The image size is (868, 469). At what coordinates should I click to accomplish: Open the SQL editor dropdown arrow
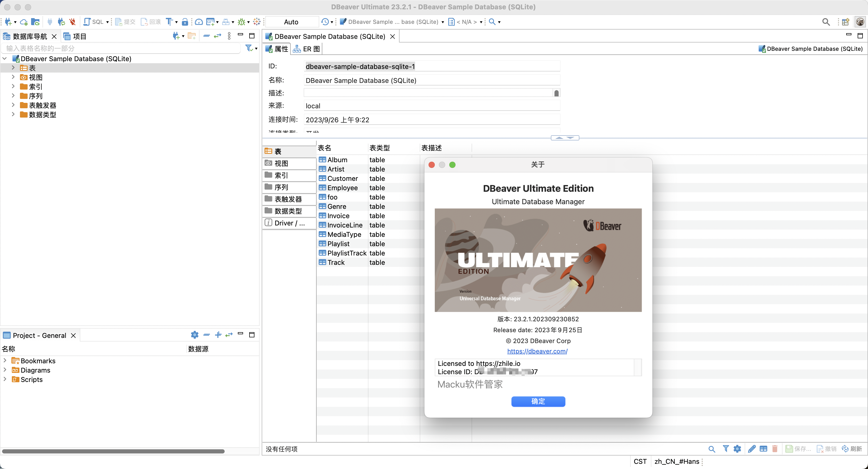(108, 22)
